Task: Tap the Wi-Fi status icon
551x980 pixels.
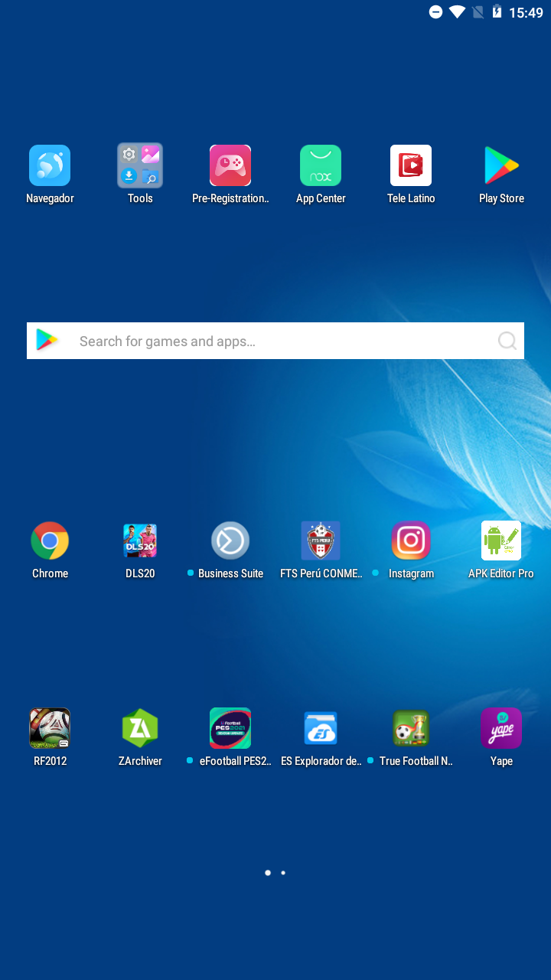Action: click(x=458, y=12)
